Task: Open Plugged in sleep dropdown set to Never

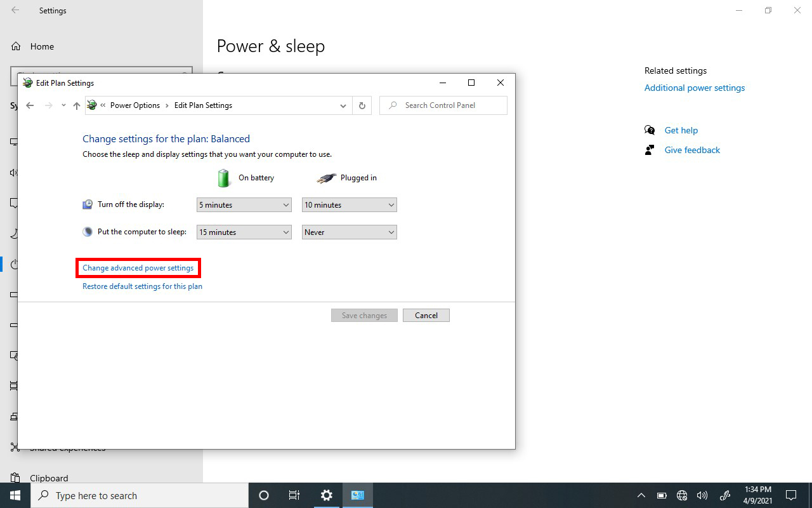Action: pos(349,232)
